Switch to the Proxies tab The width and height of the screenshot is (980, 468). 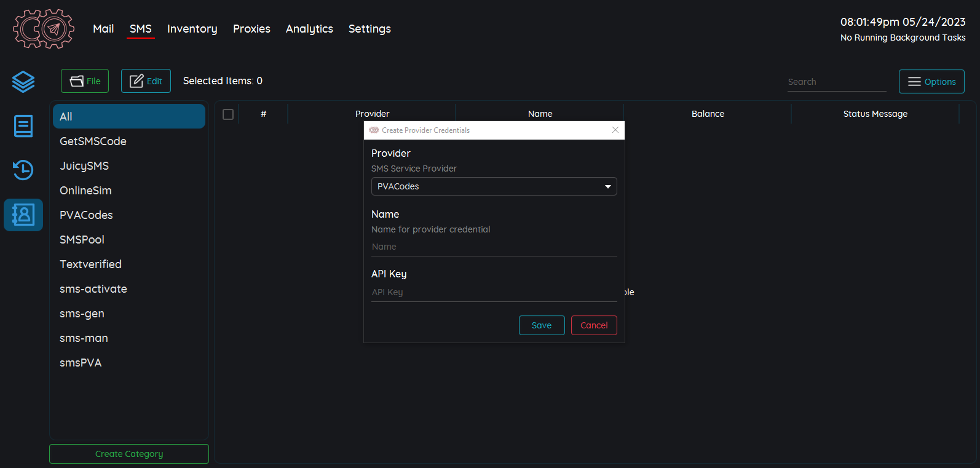point(251,29)
